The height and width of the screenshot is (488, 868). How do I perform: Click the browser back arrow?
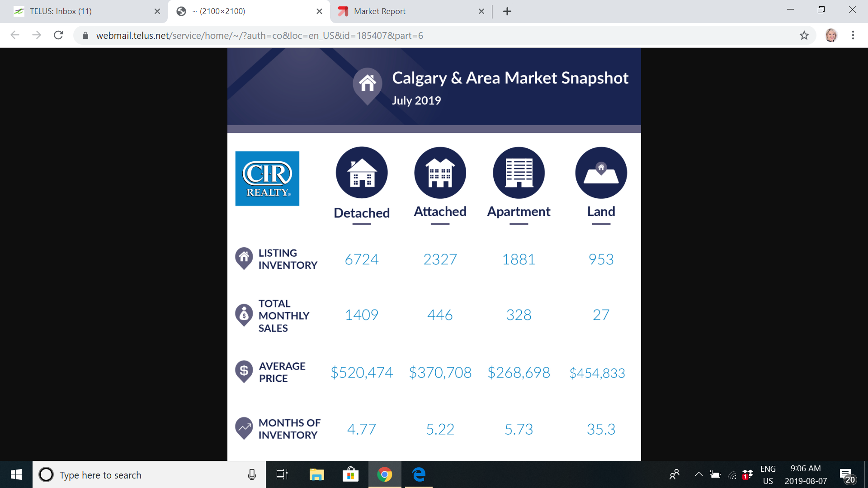tap(15, 35)
